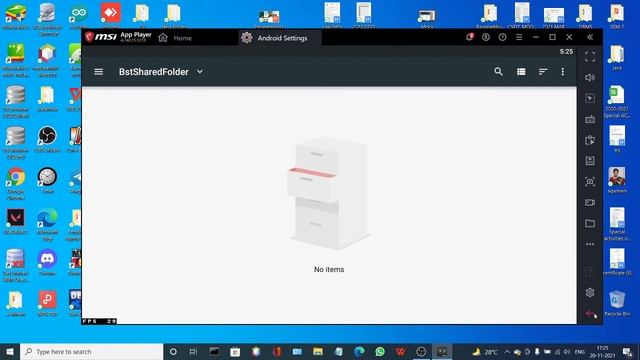
Task: Select the Microsoft Edge desktop shortcut
Action: click(x=47, y=224)
